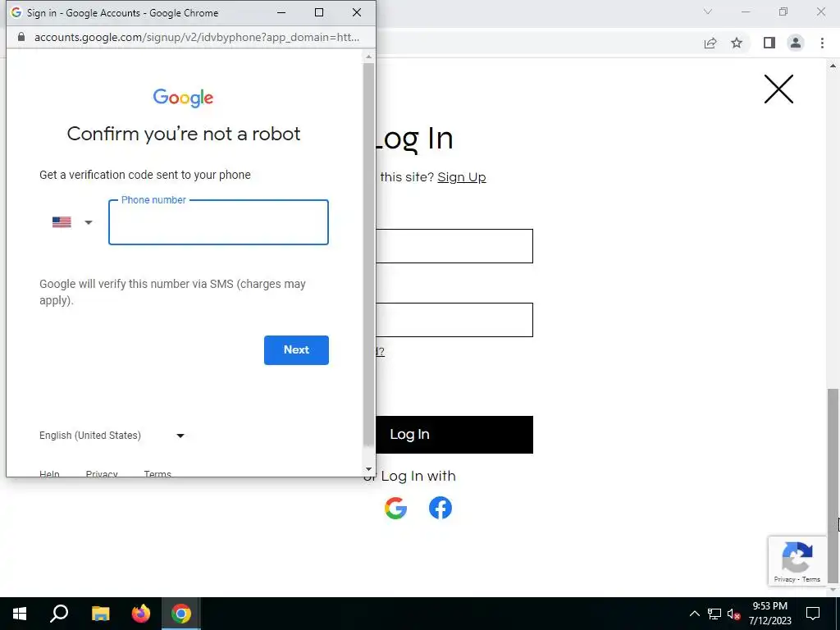Open the Chrome profile avatar icon
This screenshot has height=630, width=840.
point(796,43)
